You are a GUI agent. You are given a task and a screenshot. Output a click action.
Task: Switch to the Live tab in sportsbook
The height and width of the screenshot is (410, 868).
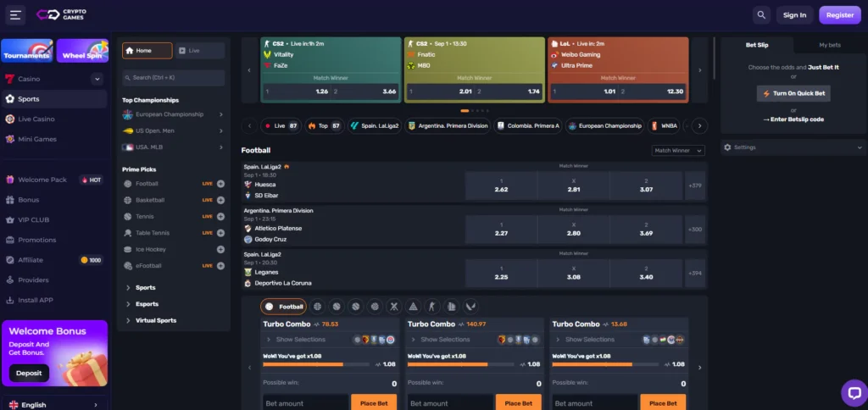click(x=200, y=50)
